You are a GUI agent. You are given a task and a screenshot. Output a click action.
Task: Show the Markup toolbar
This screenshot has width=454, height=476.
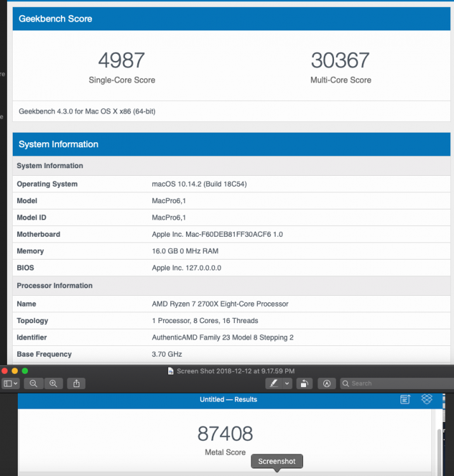click(327, 383)
